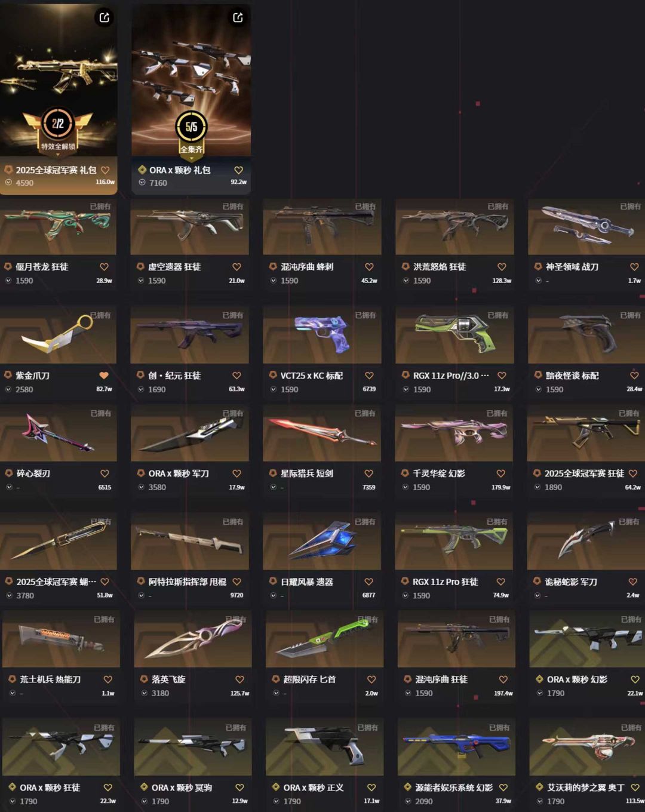The width and height of the screenshot is (645, 812).
Task: Click heart icon next to 星际猎兵 短剑
Action: 368,473
